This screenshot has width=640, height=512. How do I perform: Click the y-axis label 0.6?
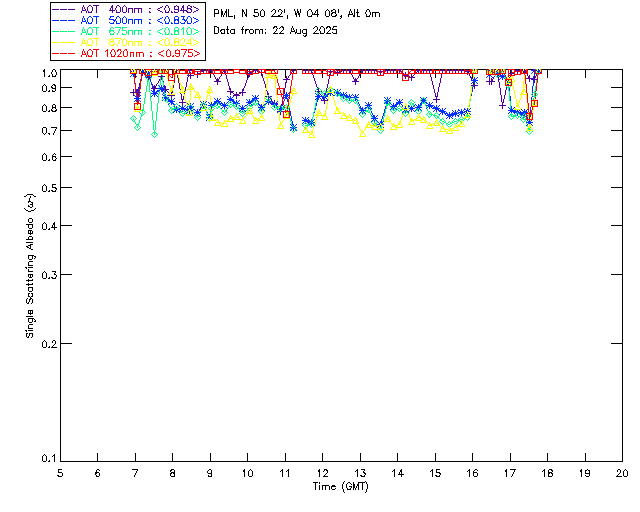49,157
